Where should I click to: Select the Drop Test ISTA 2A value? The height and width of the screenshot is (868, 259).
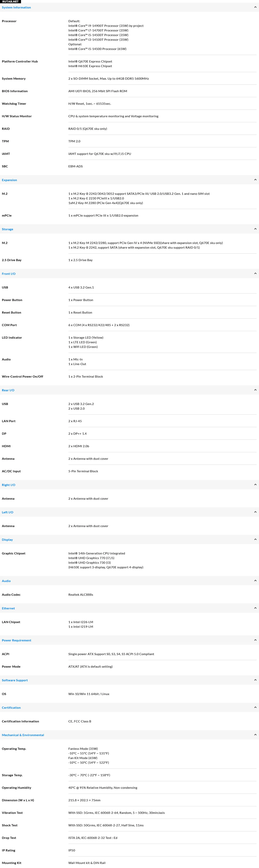tap(93, 838)
